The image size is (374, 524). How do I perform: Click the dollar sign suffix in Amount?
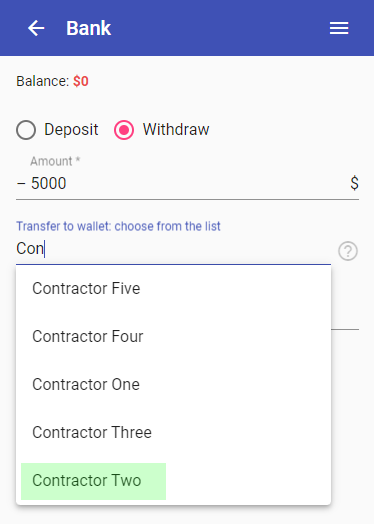[x=354, y=183]
